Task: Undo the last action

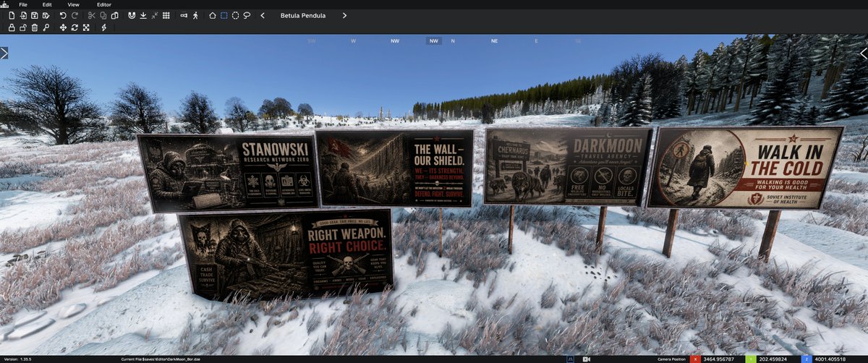Action: click(63, 15)
